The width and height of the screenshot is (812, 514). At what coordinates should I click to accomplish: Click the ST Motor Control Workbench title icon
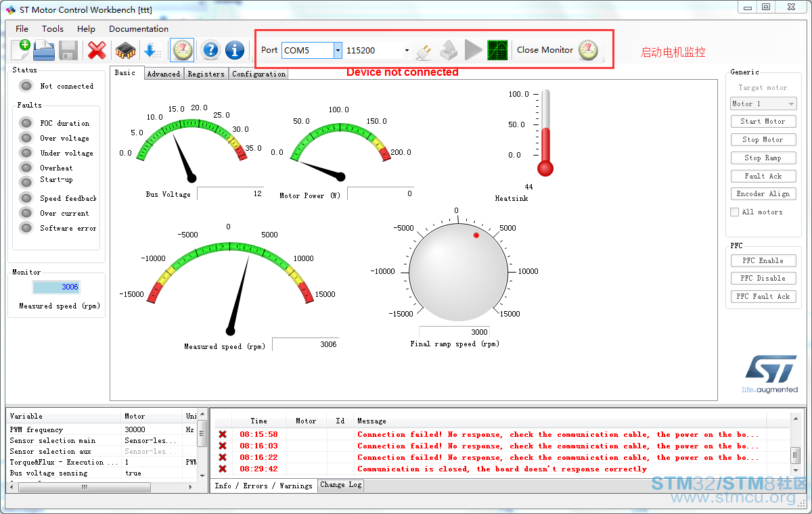pyautogui.click(x=10, y=9)
